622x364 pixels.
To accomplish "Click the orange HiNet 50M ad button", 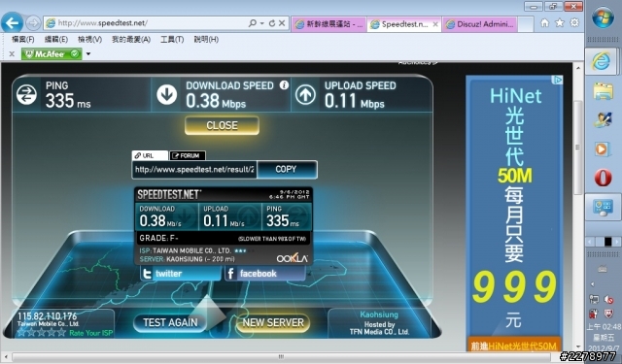I will click(x=514, y=346).
